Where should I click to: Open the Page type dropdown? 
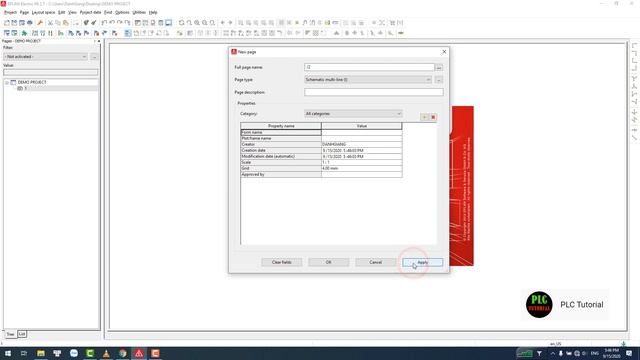[x=368, y=80]
